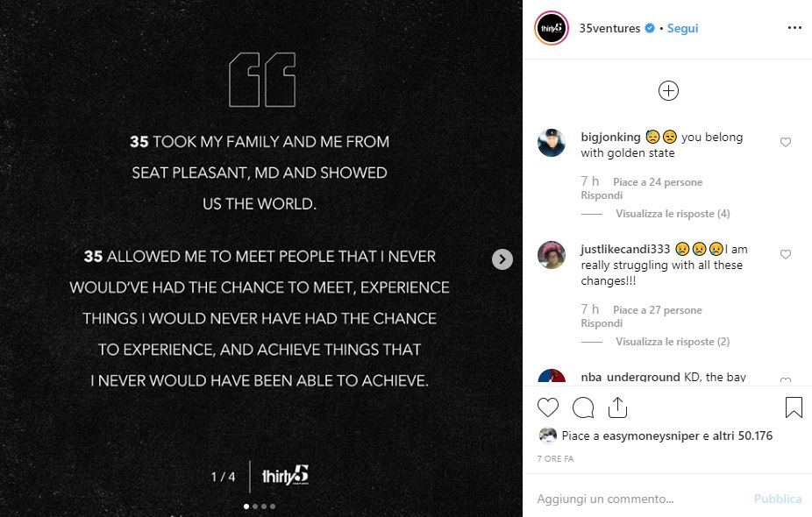This screenshot has height=517, width=812.
Task: Like justlikecandi333's comment
Action: point(786,254)
